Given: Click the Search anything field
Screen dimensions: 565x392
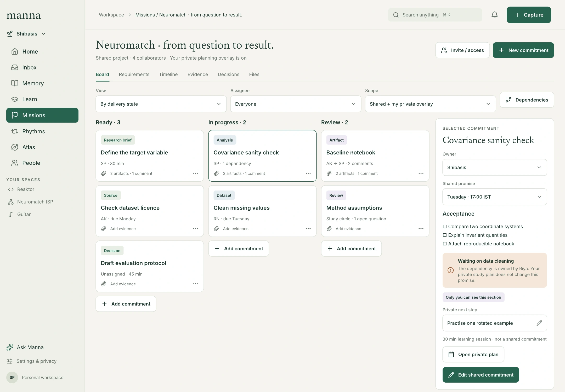Looking at the screenshot, I should pos(435,15).
